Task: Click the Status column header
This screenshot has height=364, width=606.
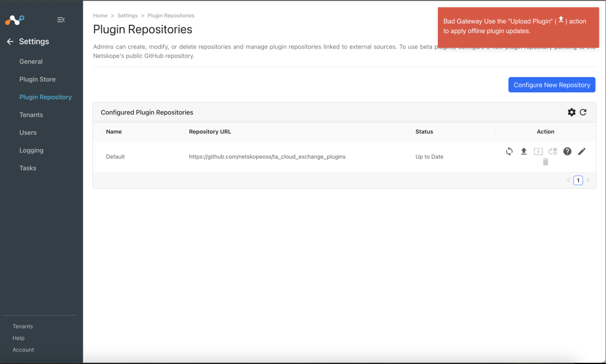Action: coord(424,131)
